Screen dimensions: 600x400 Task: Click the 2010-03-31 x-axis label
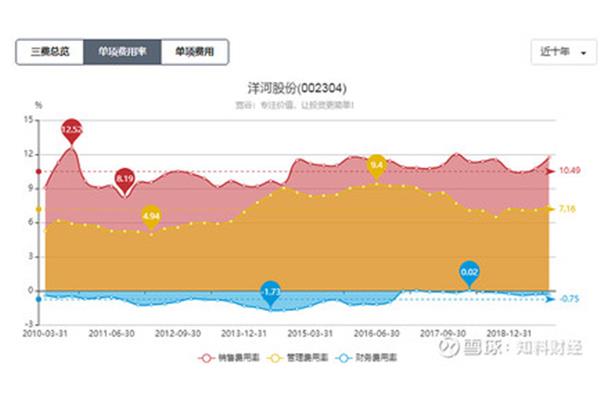pyautogui.click(x=45, y=334)
